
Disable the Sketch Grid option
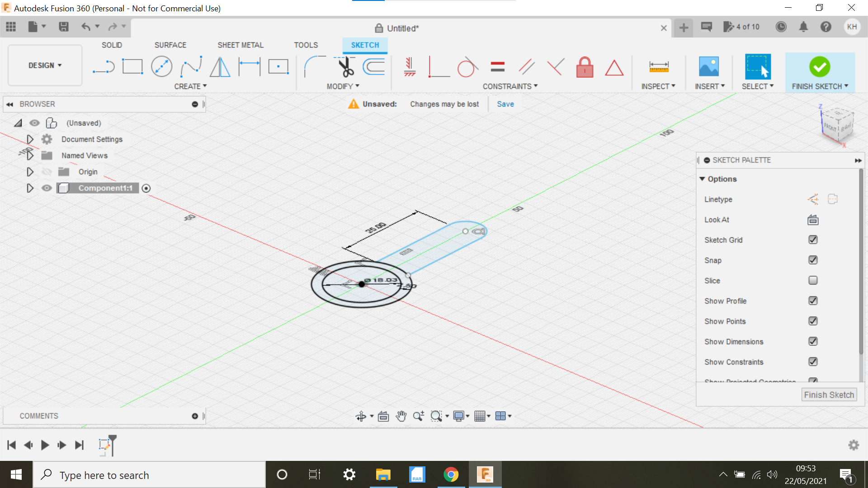[813, 239]
